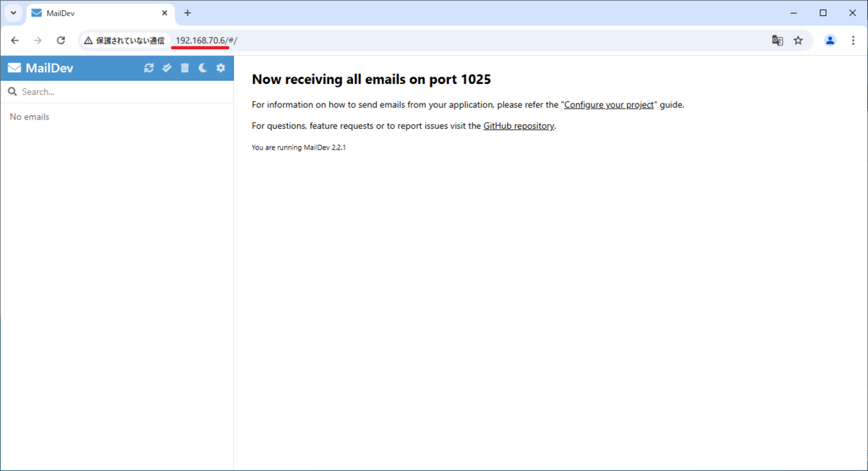This screenshot has height=471, width=868.
Task: Bookmark this page with star icon
Action: [x=799, y=41]
